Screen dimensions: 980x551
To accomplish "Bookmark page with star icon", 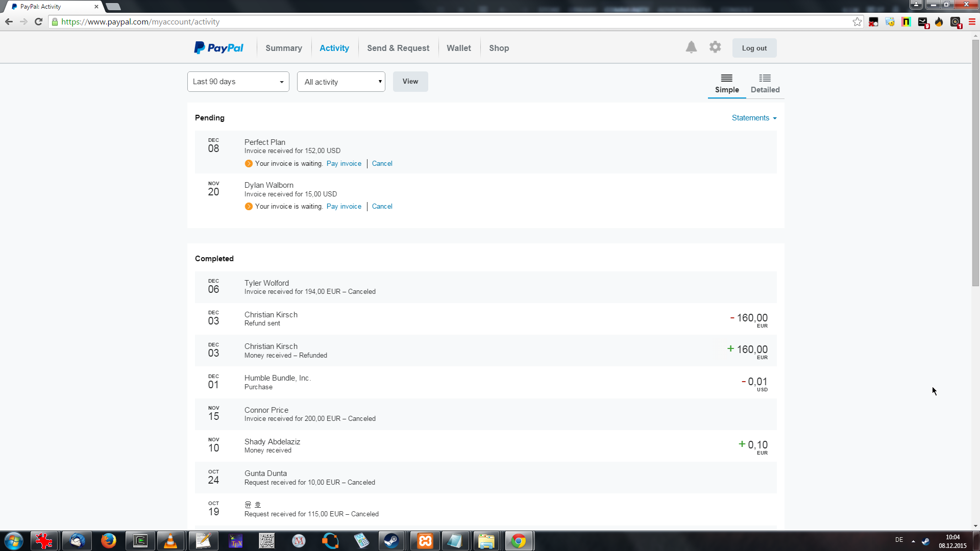I will 857,22.
